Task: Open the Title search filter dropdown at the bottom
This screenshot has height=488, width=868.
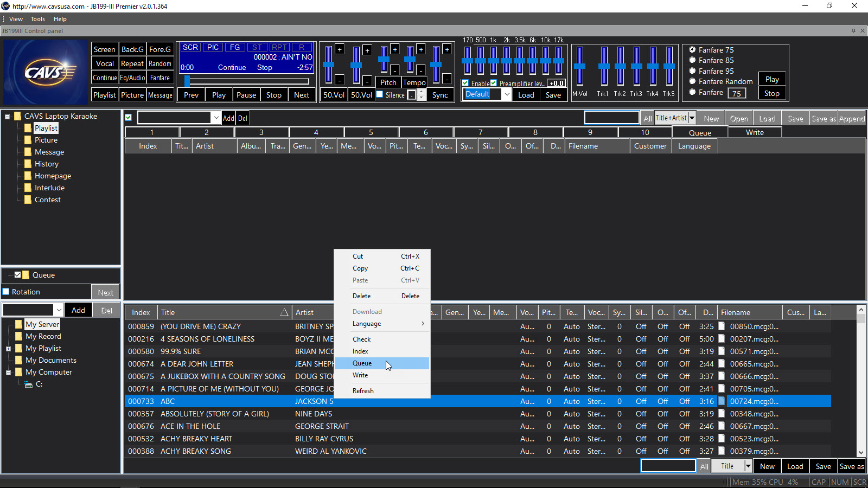Action: 748,466
